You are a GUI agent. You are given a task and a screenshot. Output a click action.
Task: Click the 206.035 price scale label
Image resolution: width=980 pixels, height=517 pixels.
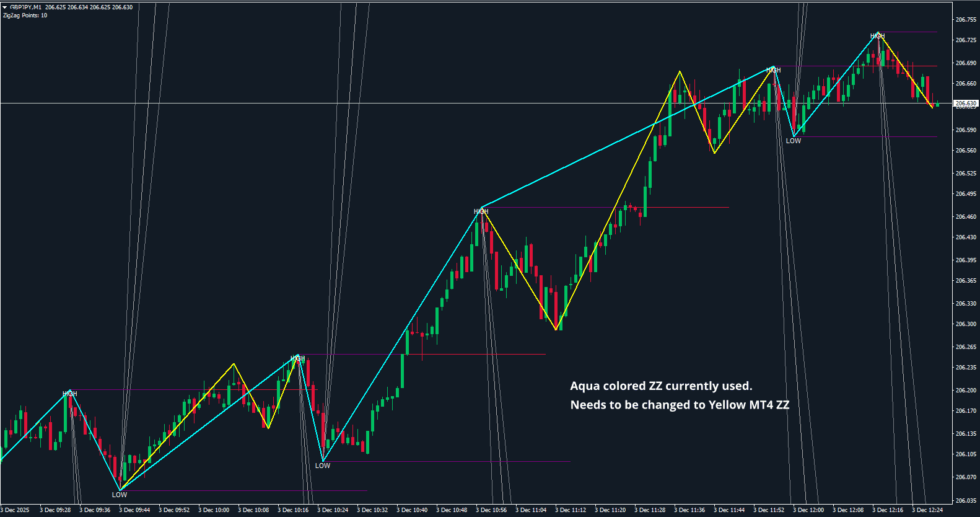point(966,501)
